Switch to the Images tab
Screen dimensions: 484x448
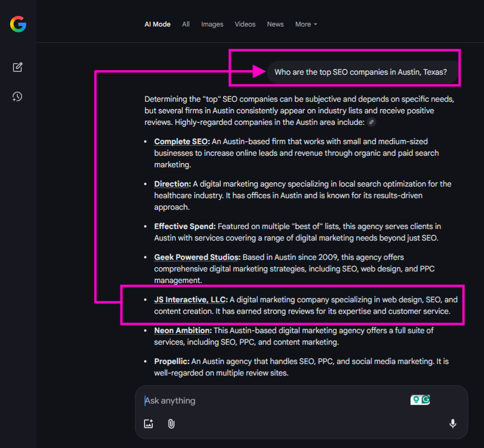(x=212, y=24)
